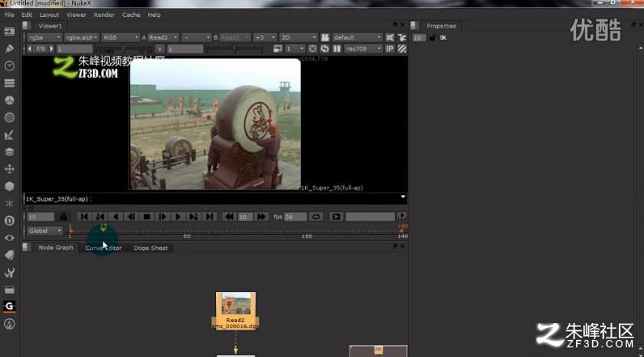Viewport: 644px width, 357px height.
Task: Select the Node Graph tab
Action: [56, 248]
